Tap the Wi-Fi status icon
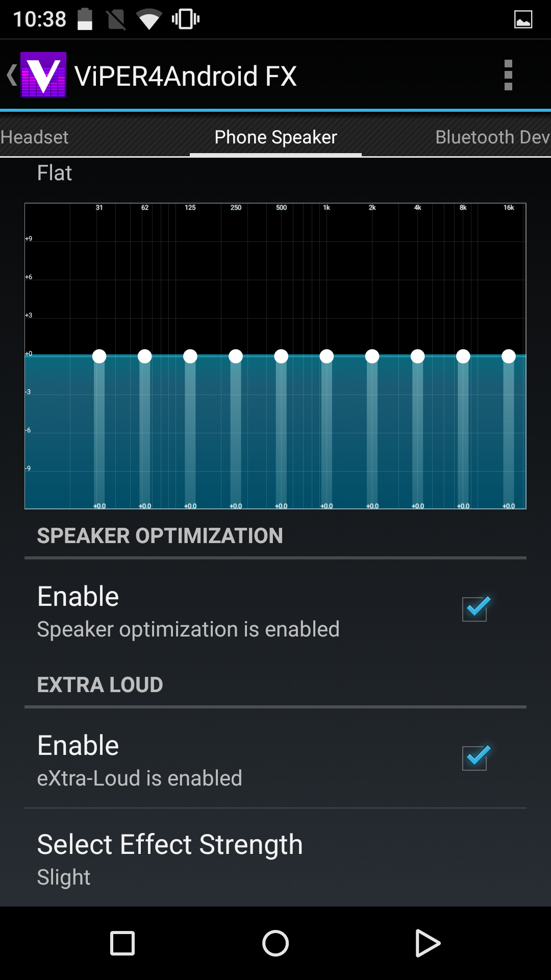 (x=148, y=19)
